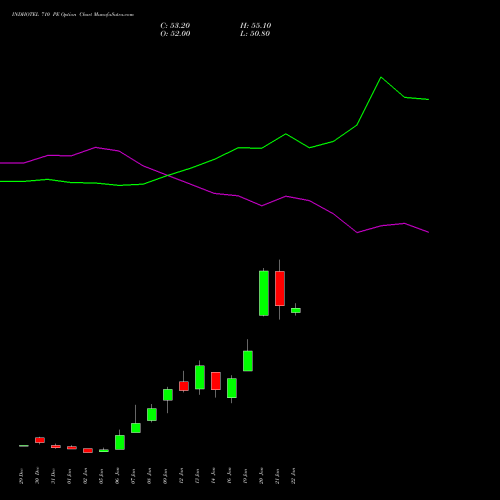Click the 31 Dec date label
Screen dimensions: 500x500
pyautogui.click(x=53, y=476)
